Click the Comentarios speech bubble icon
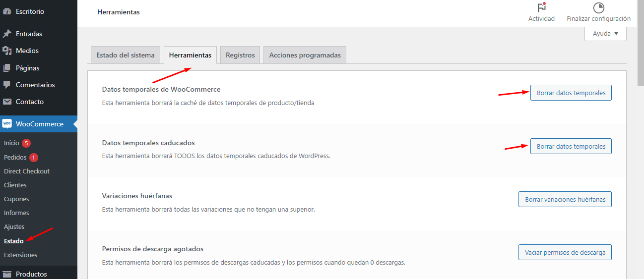Screen dimensions: 644x279 tap(7, 85)
